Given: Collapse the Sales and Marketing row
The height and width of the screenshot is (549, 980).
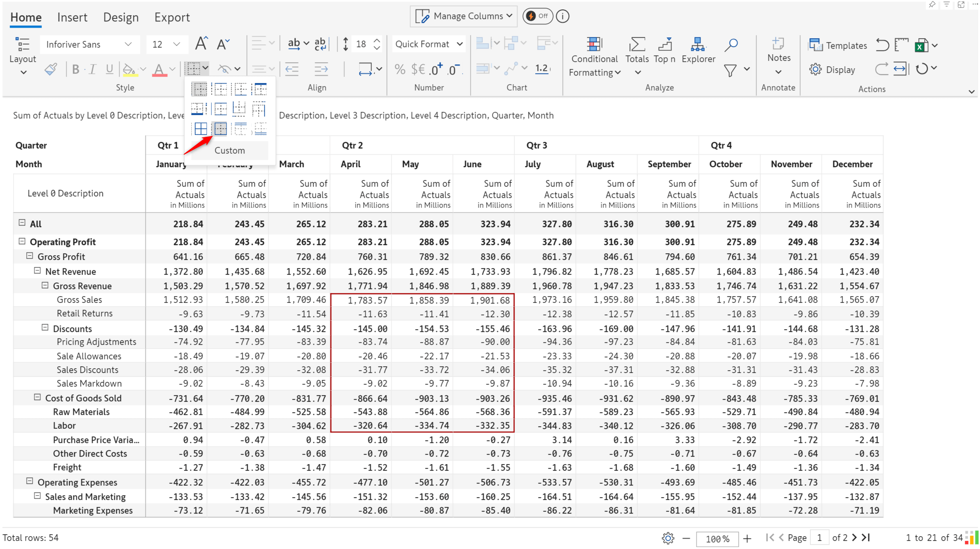Looking at the screenshot, I should click(37, 496).
